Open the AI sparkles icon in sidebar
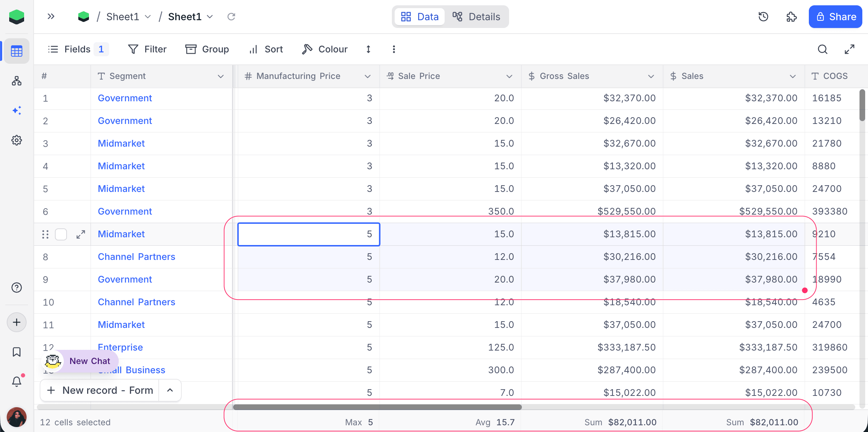This screenshot has width=868, height=432. 17,110
